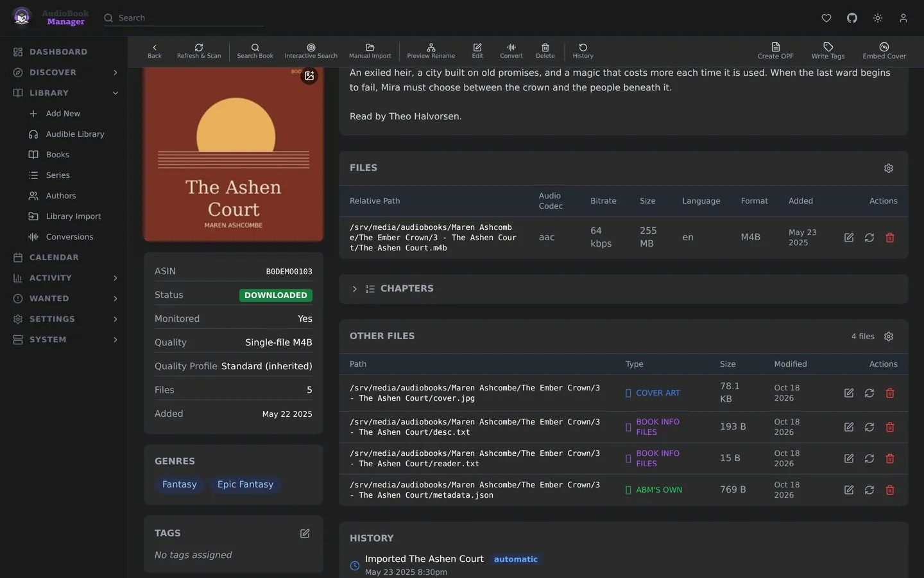Expand the System sidebar menu
Screen dimensions: 924x578
point(116,340)
